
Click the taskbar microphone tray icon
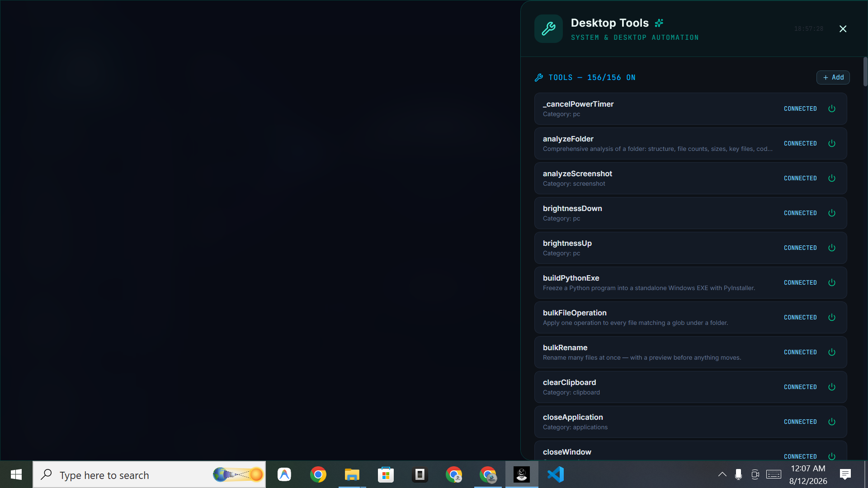click(738, 474)
